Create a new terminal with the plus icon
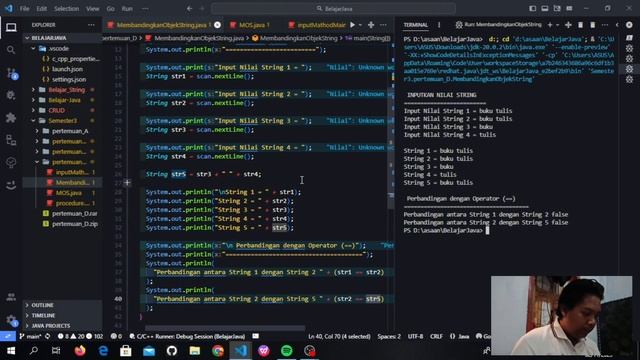 point(549,25)
